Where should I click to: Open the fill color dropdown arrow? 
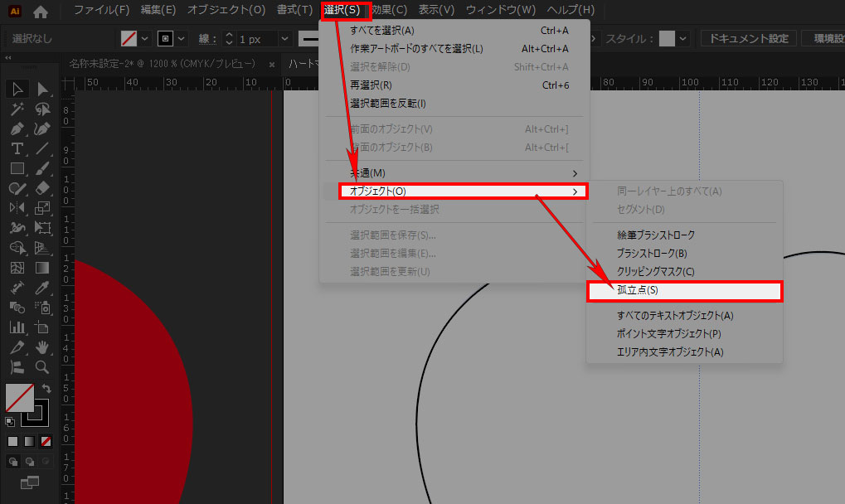coord(145,39)
